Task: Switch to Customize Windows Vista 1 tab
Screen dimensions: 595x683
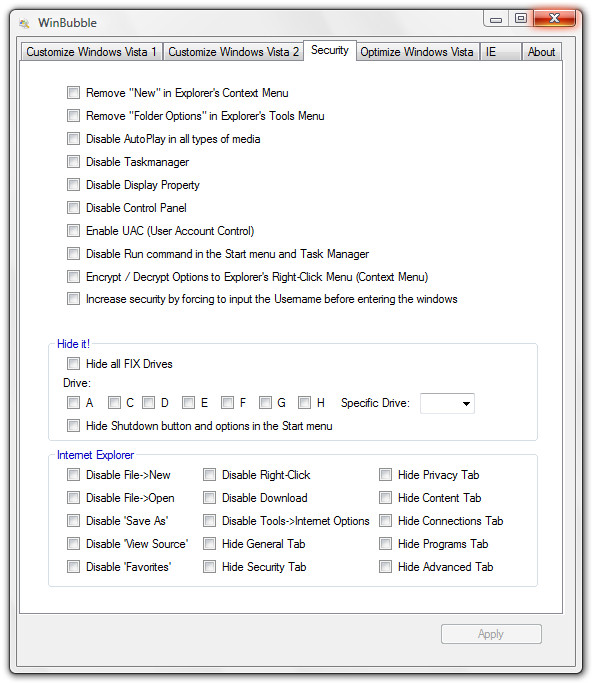Action: [91, 52]
